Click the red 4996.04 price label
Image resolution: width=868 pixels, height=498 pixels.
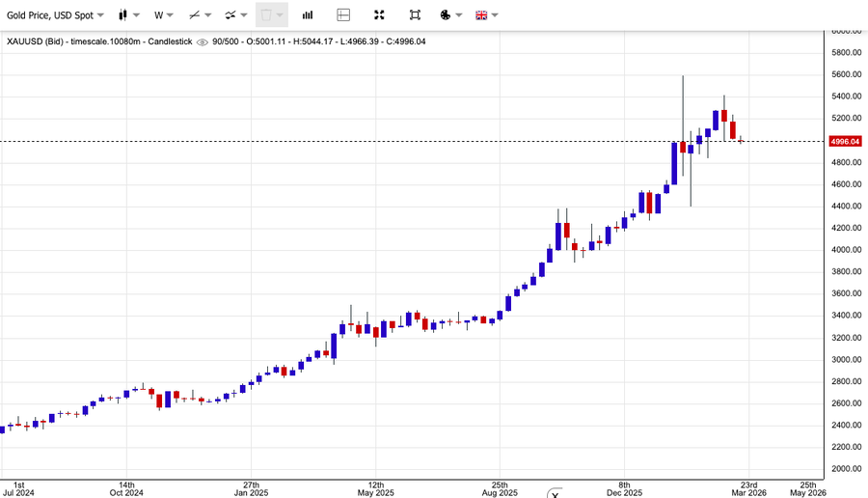click(x=845, y=141)
